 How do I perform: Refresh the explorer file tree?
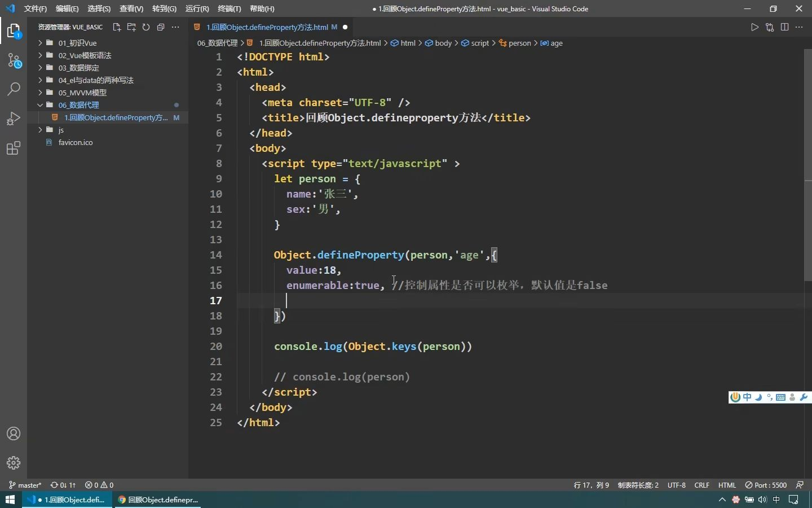click(146, 27)
